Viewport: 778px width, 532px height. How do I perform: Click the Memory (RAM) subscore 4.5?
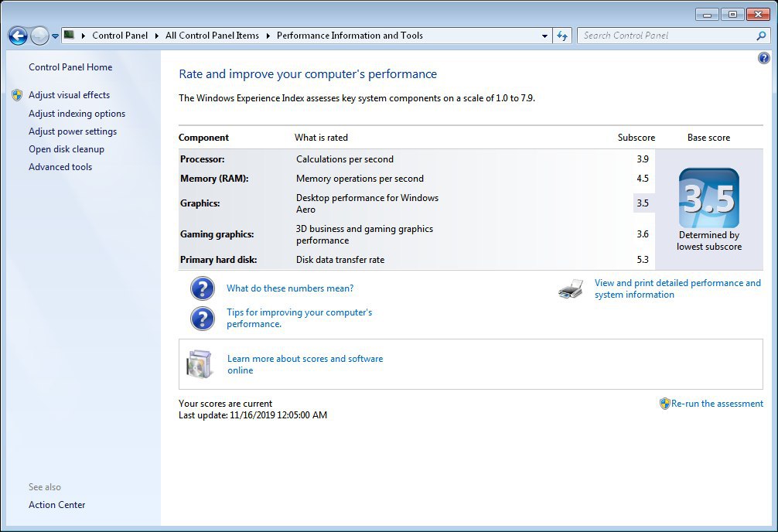click(x=643, y=179)
